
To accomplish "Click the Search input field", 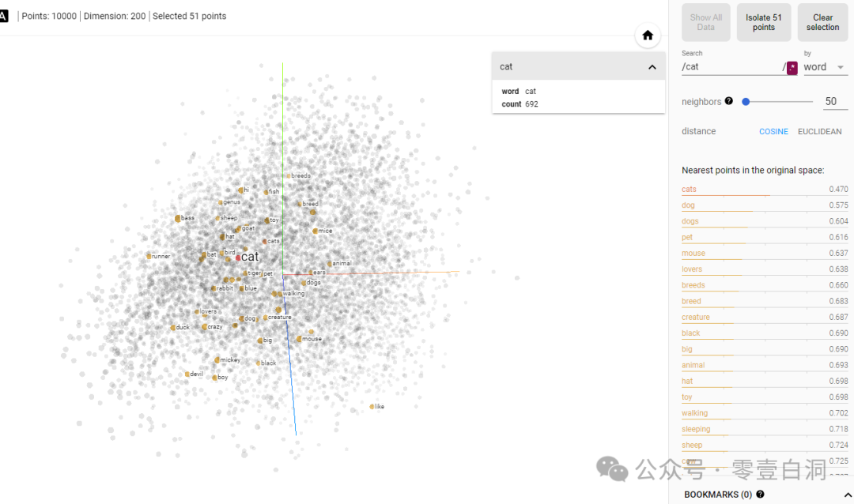I will coord(731,67).
